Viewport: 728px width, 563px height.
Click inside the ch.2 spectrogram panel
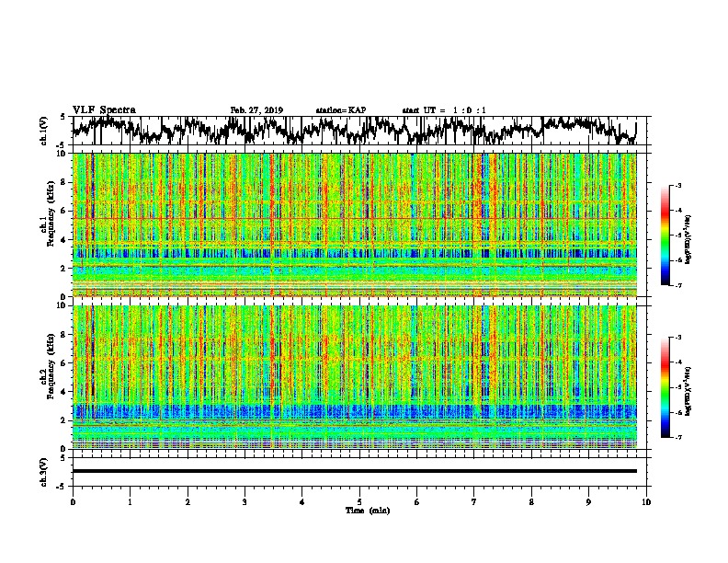pyautogui.click(x=354, y=377)
